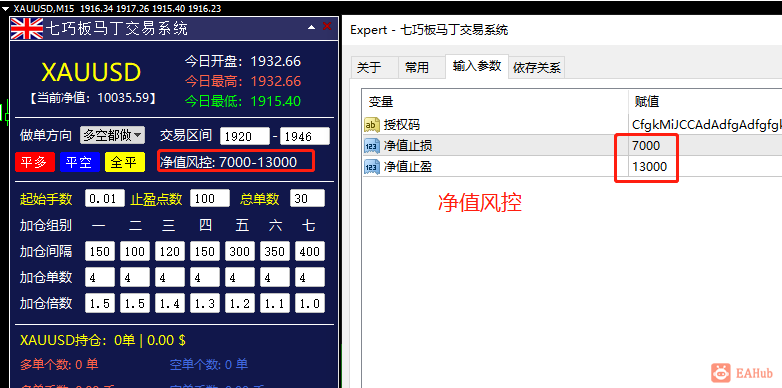
Task: Click the 授权码 string variable icon
Action: tap(372, 124)
